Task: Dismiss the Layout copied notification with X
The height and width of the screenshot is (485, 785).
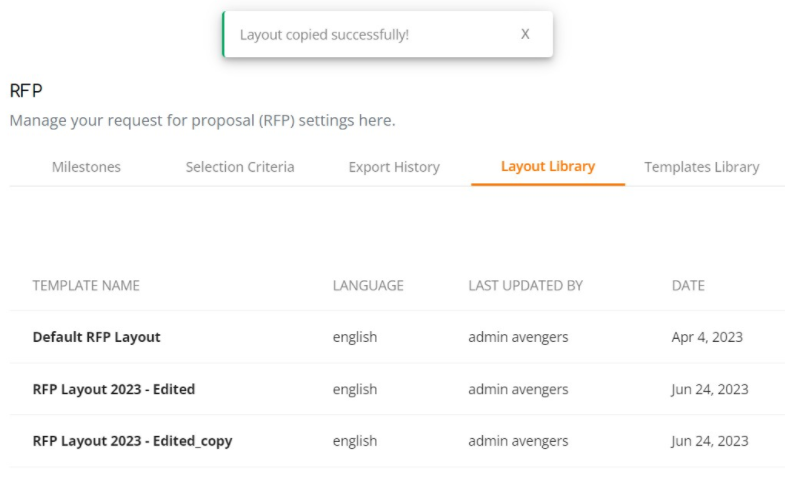Action: tap(525, 34)
